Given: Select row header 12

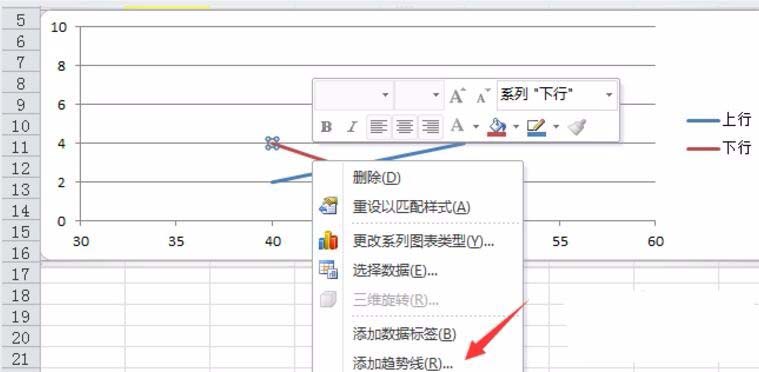Looking at the screenshot, I should (x=20, y=168).
